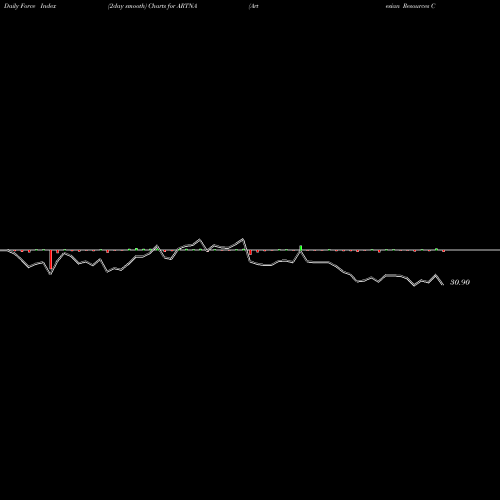Click the 30.90 value label

tap(460, 282)
